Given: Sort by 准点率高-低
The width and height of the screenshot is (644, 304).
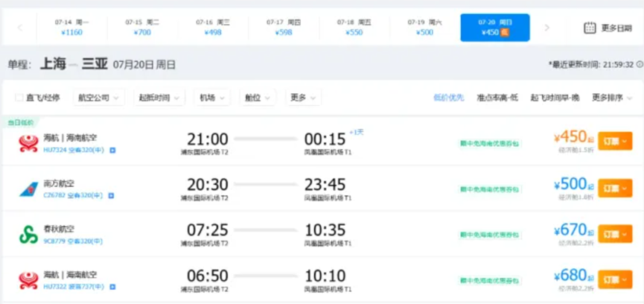Looking at the screenshot, I should click(x=497, y=98).
